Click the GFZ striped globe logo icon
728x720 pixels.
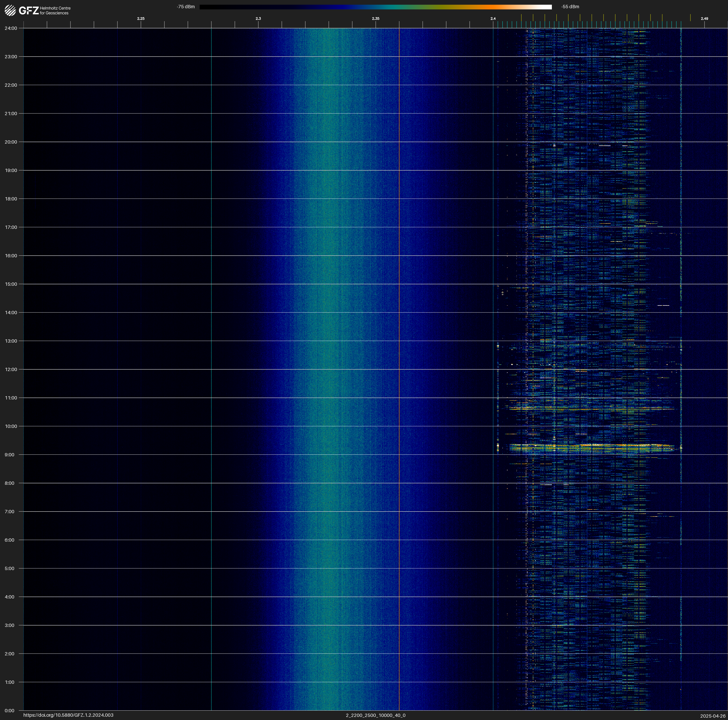(x=10, y=10)
